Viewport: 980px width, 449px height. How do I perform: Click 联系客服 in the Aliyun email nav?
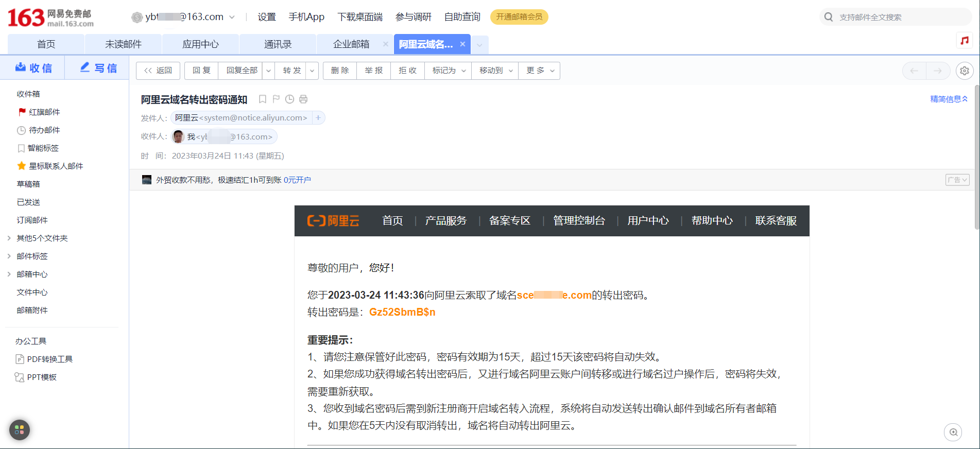coord(776,221)
